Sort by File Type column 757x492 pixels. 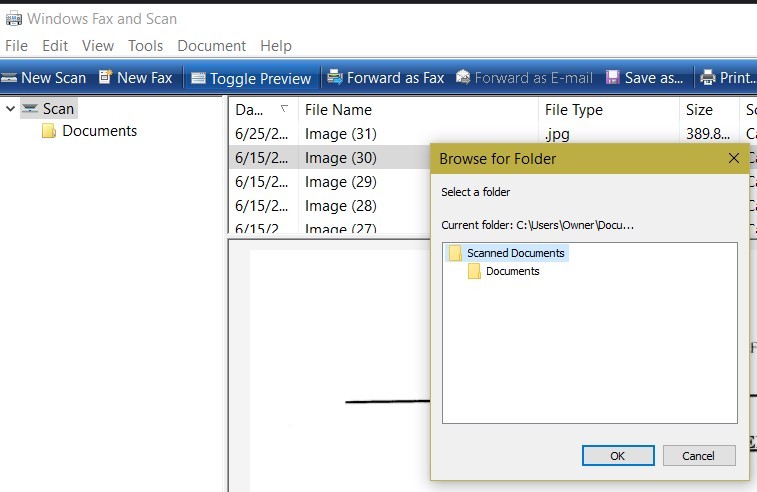pos(609,110)
